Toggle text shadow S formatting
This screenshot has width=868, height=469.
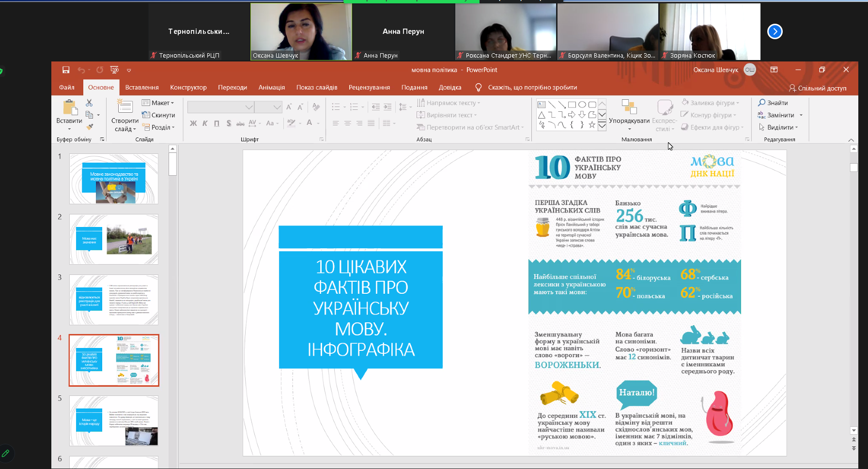pyautogui.click(x=229, y=123)
